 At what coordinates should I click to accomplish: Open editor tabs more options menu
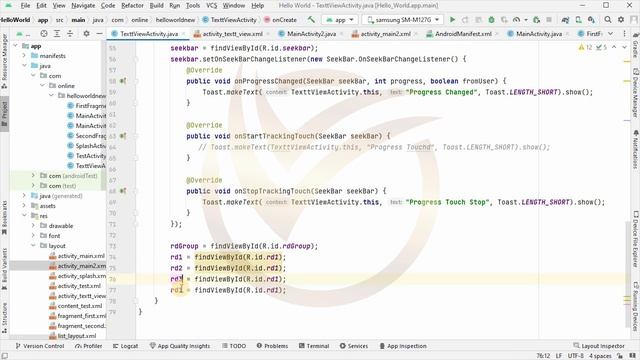tap(624, 33)
